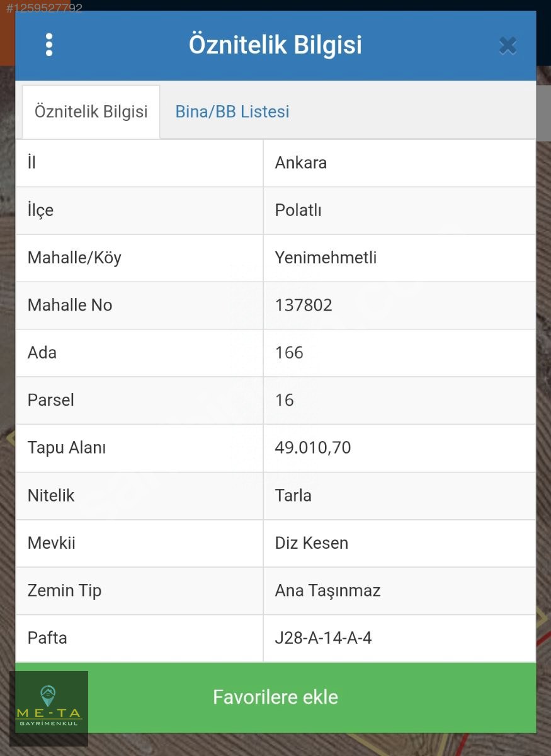The height and width of the screenshot is (756, 551).
Task: Click the Öznitelik Bilgisi header title
Action: click(x=276, y=45)
